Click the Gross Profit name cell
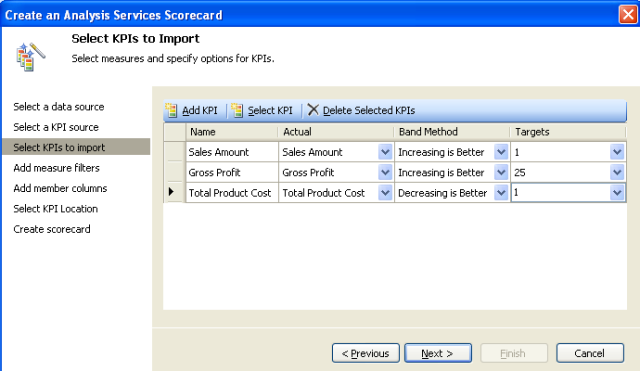Screen dimensions: 640x371 [x=232, y=172]
